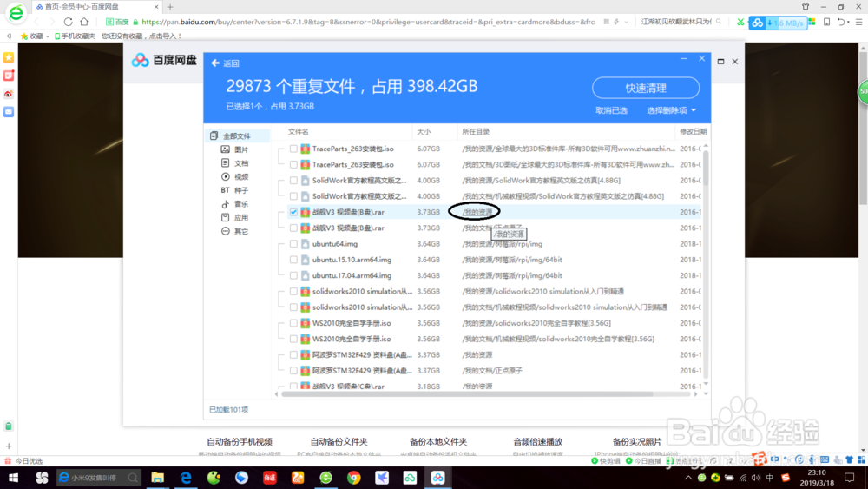Sort by 所在目录 column header
This screenshot has height=489, width=868.
pyautogui.click(x=476, y=132)
